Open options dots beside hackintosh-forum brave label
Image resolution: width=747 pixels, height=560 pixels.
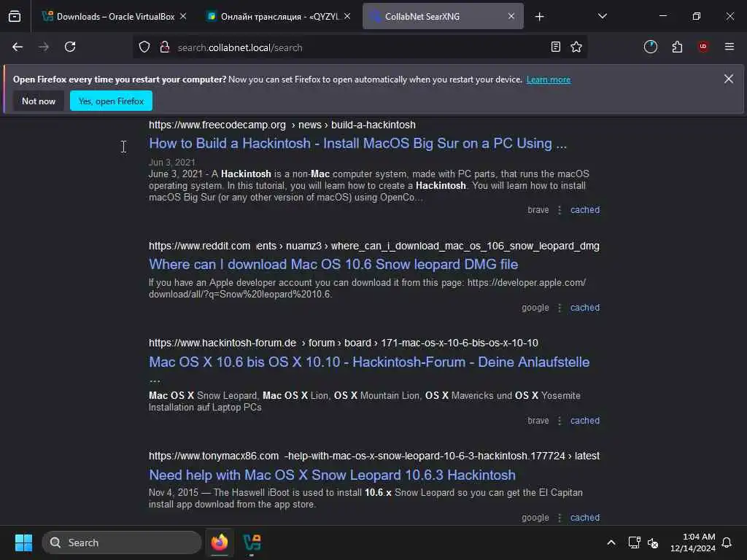pyautogui.click(x=560, y=421)
